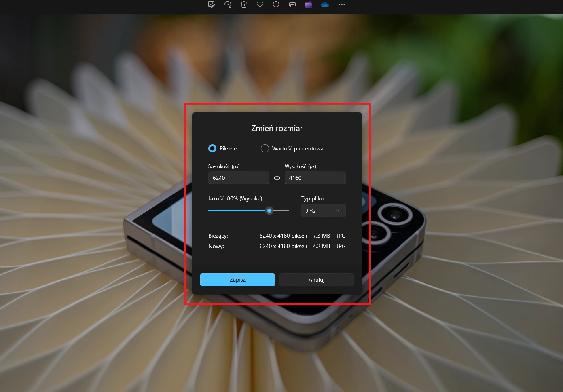
Task: Click Zapisz to save resized image
Action: coord(237,280)
